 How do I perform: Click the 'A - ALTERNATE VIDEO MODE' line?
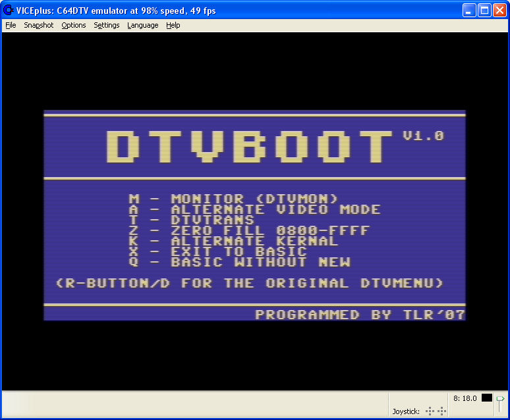click(x=254, y=209)
